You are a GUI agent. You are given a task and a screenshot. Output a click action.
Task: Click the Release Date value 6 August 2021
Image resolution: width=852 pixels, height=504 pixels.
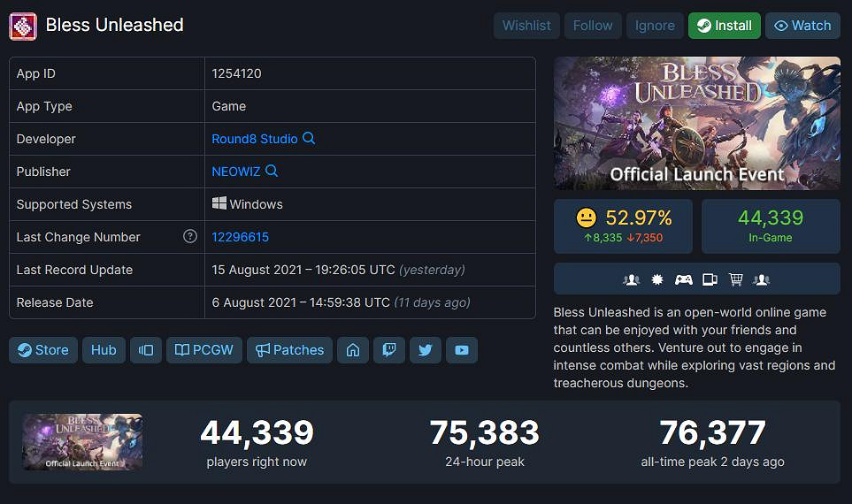[342, 302]
